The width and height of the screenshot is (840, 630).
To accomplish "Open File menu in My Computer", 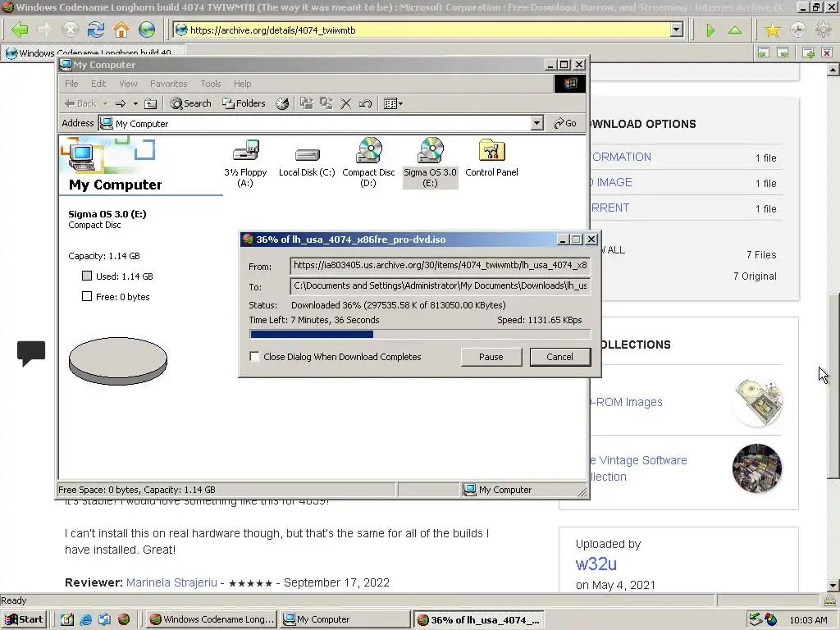I will pos(71,84).
